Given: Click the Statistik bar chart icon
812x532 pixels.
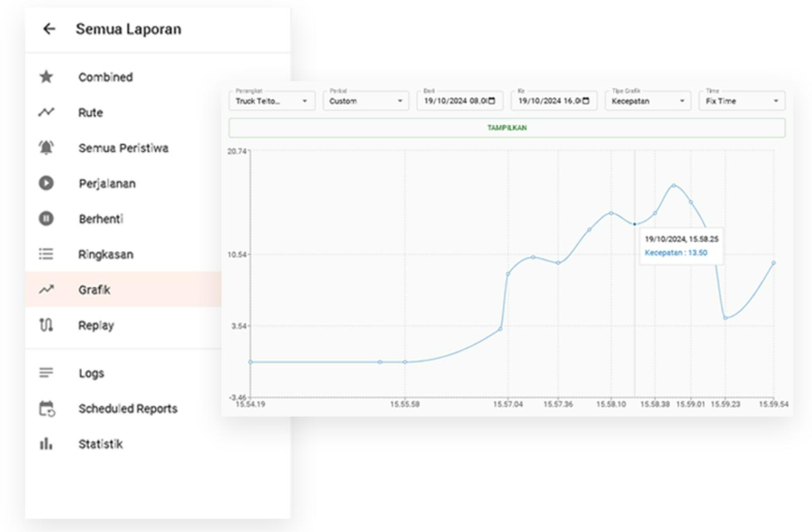Looking at the screenshot, I should (46, 444).
